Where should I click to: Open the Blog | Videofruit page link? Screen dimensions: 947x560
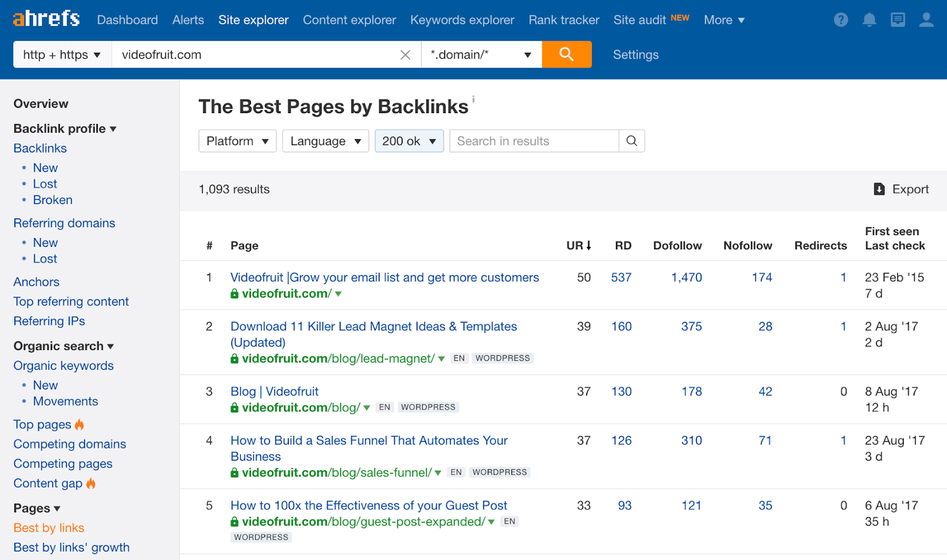[275, 391]
